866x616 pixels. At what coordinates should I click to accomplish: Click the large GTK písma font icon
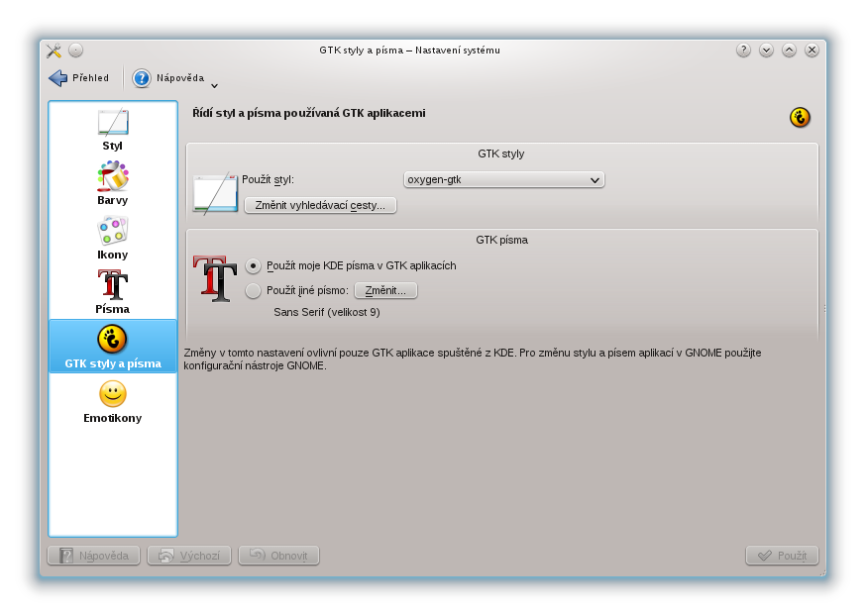click(x=215, y=278)
